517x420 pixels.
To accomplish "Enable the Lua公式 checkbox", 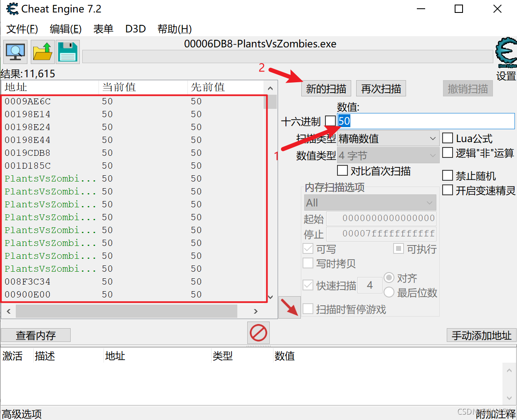I will [448, 138].
